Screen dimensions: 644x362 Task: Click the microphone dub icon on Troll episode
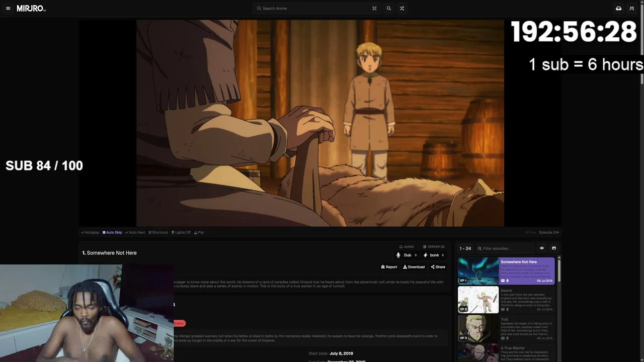click(x=507, y=338)
